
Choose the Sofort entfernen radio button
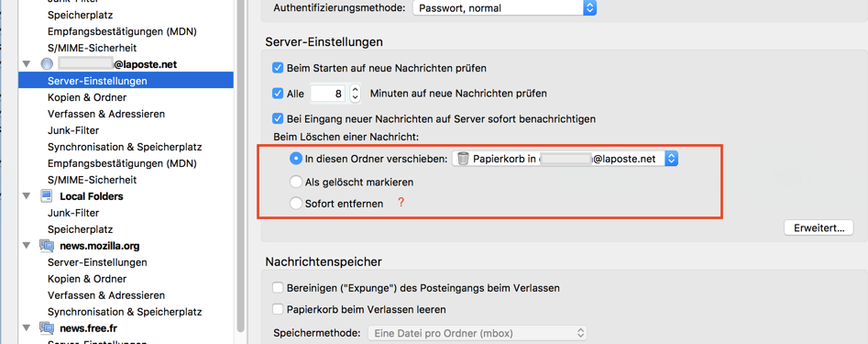297,204
